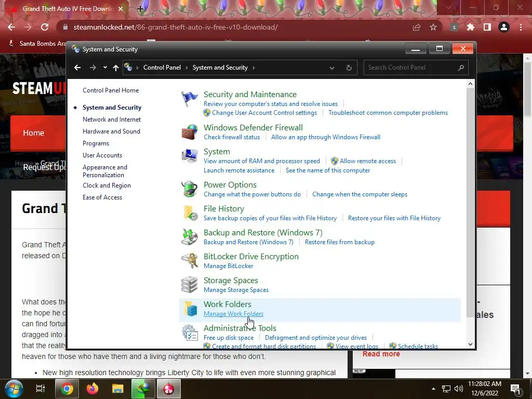Viewport: 532px width, 399px height.
Task: Click Home button on Steamunlocked page
Action: (x=34, y=132)
